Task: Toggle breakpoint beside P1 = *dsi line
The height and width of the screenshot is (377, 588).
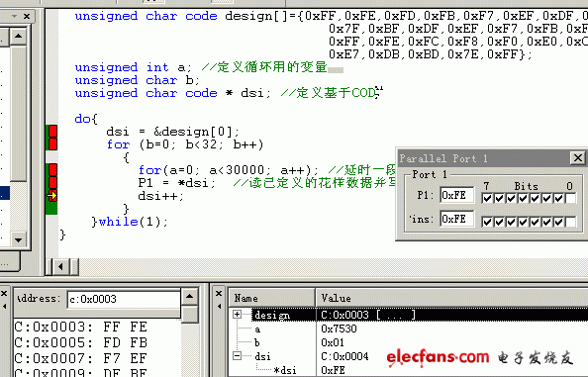Action: tap(52, 182)
